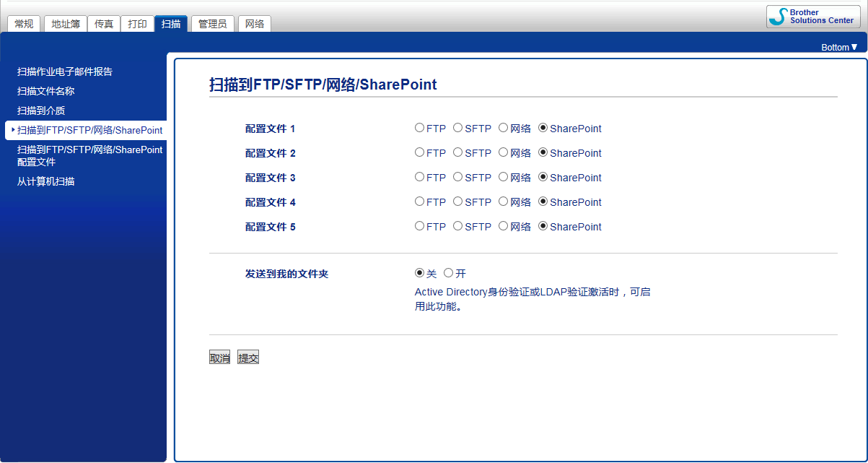Select SharePoint for 配置文件 3

click(x=543, y=178)
